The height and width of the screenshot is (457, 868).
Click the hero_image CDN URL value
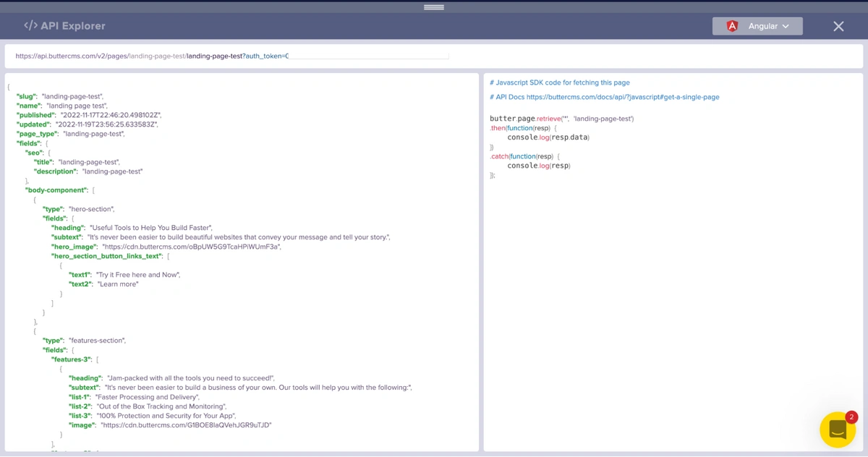tap(192, 247)
